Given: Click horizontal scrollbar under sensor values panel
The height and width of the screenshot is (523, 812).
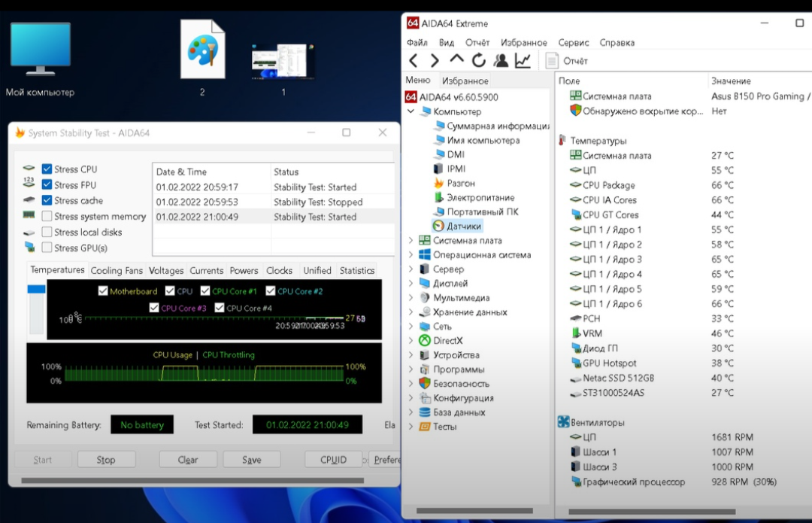Looking at the screenshot, I should click(x=652, y=512).
